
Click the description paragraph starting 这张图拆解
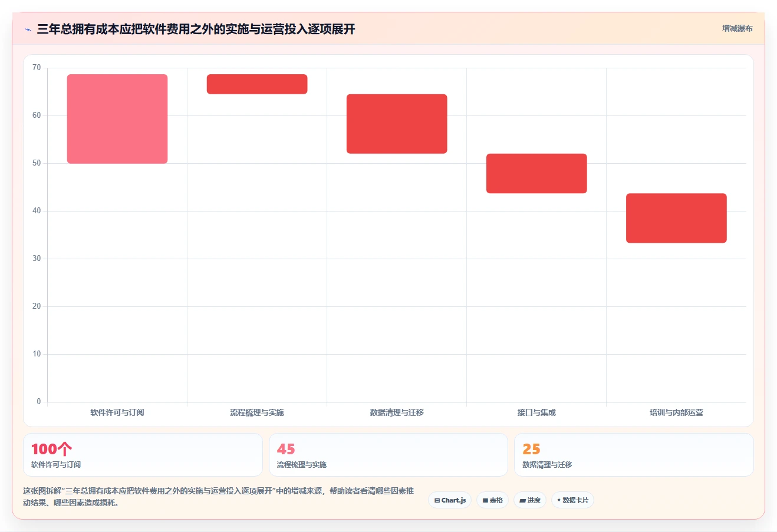pyautogui.click(x=218, y=497)
